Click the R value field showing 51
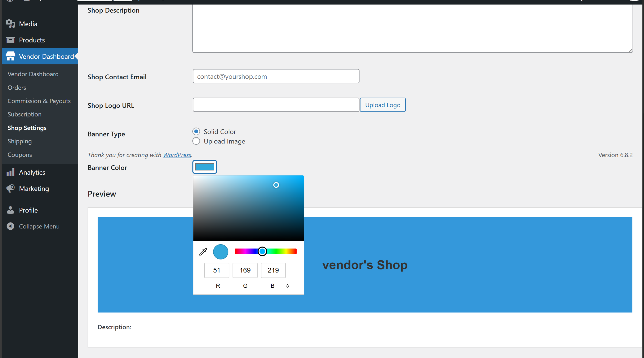Screen dimensions: 644x358 click(217, 270)
